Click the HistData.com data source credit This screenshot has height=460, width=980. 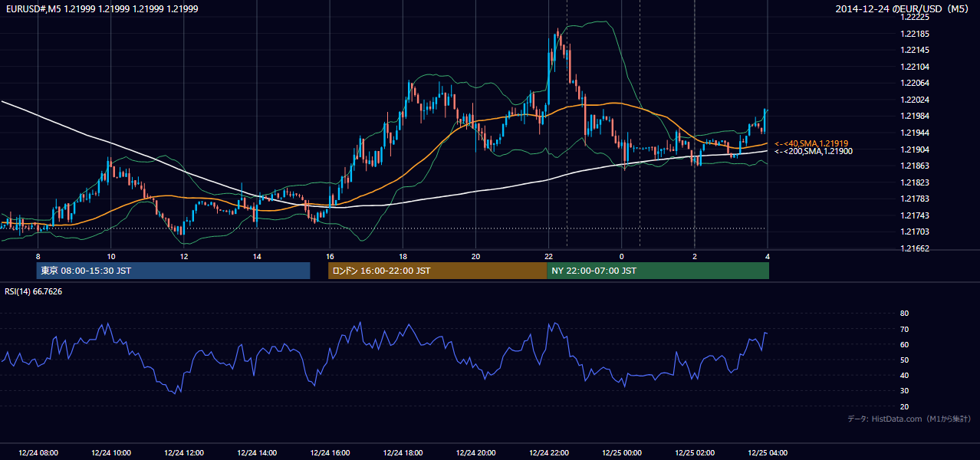tap(909, 419)
